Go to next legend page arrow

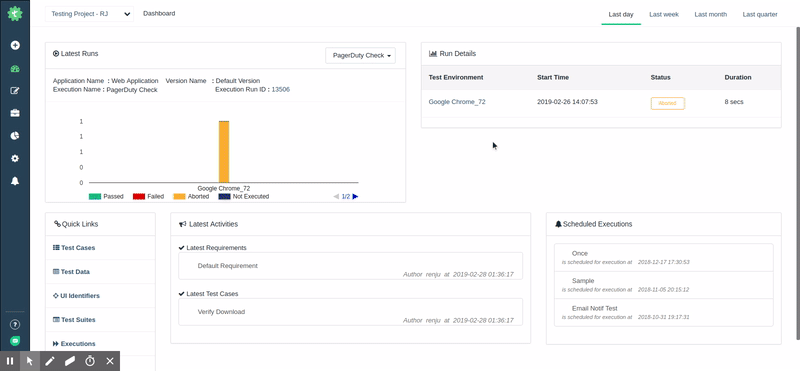click(356, 196)
